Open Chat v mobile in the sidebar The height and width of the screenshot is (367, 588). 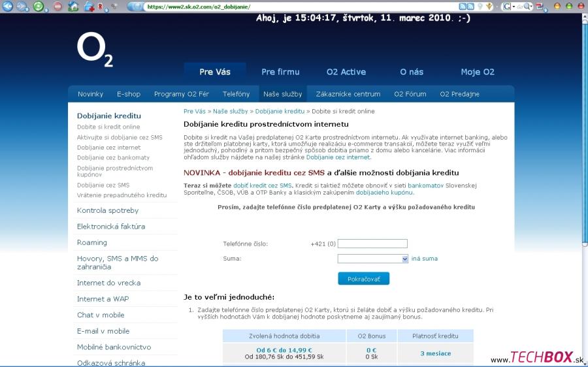pyautogui.click(x=101, y=315)
